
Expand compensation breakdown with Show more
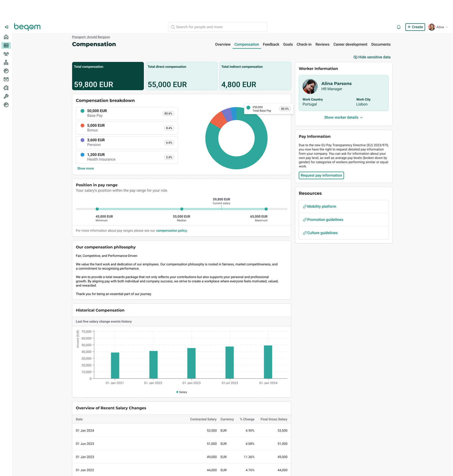point(85,168)
